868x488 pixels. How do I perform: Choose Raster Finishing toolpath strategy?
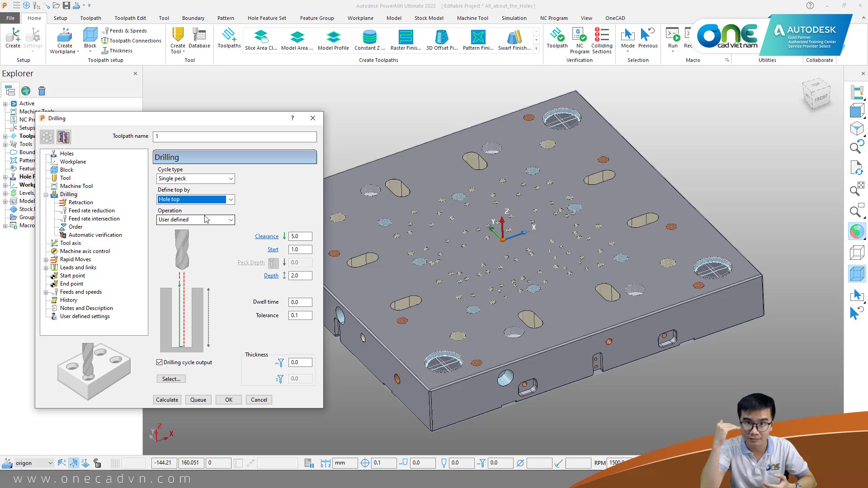coord(406,40)
